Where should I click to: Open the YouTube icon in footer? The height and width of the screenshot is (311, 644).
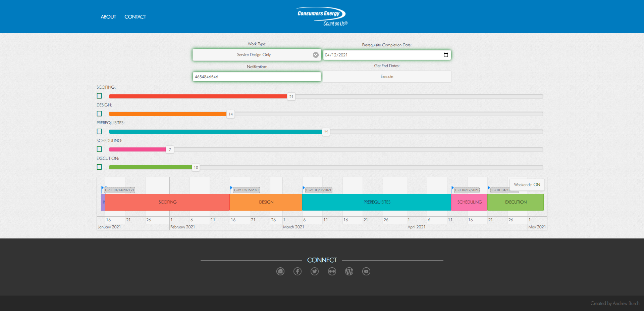(366, 271)
